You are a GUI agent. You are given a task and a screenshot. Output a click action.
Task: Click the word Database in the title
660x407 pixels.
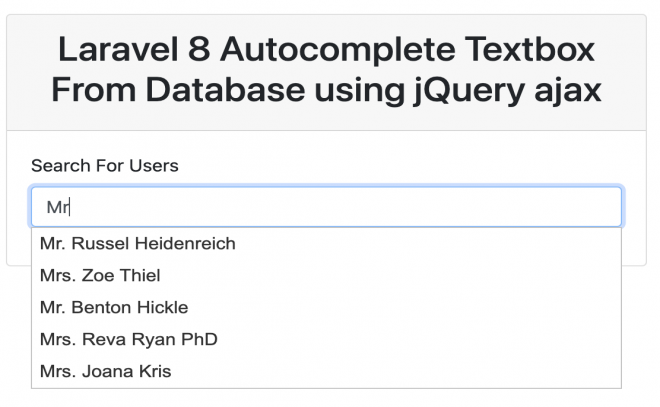pyautogui.click(x=225, y=90)
